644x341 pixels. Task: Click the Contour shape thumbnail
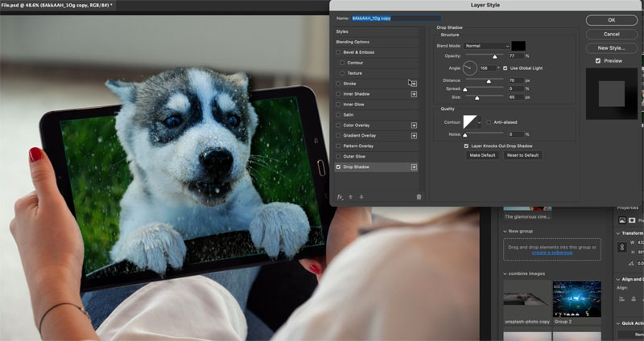point(470,122)
